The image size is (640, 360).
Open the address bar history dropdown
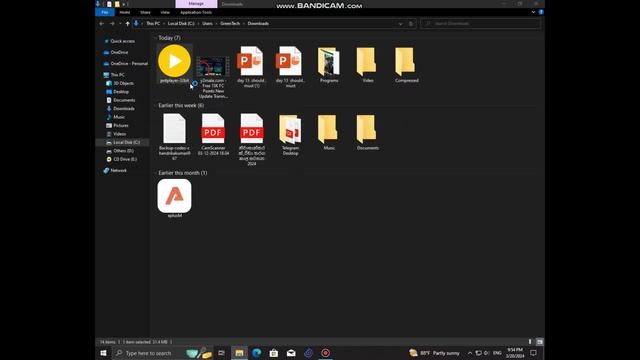(400, 24)
